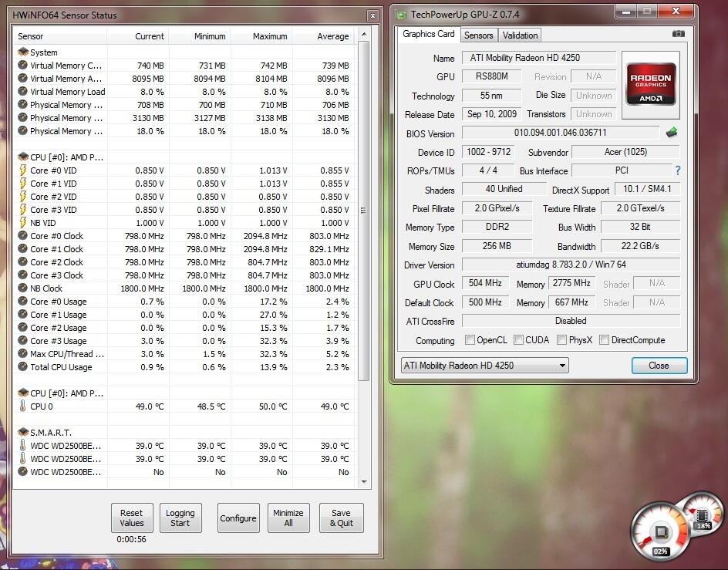
Task: Click the Core #0 Usage sensor icon
Action: click(x=23, y=301)
